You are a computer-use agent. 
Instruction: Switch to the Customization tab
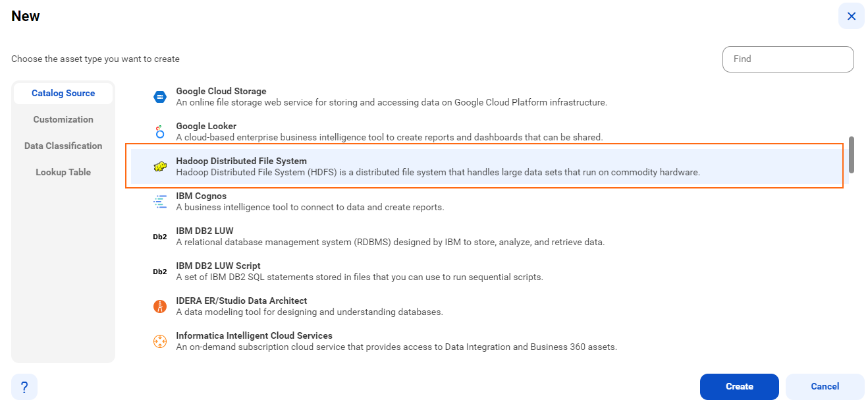click(63, 120)
